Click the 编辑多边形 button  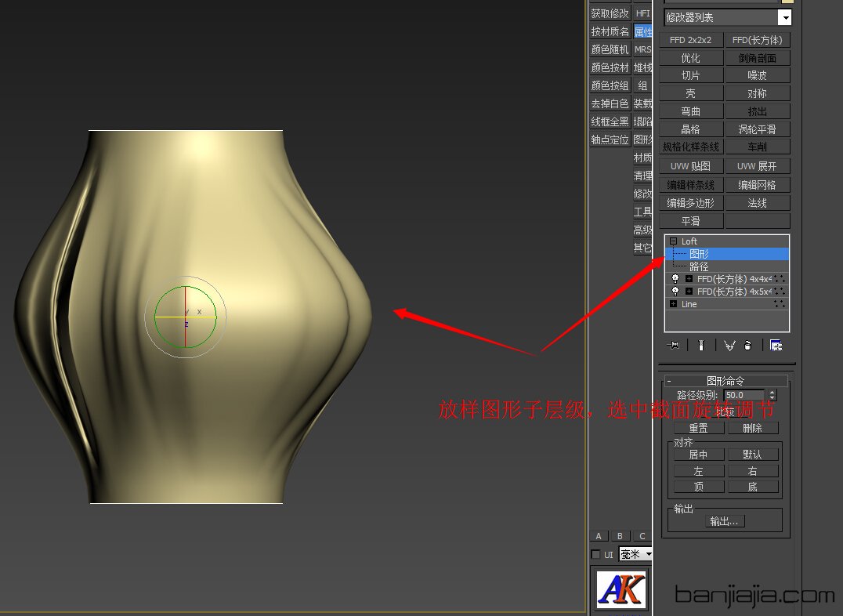click(x=691, y=203)
